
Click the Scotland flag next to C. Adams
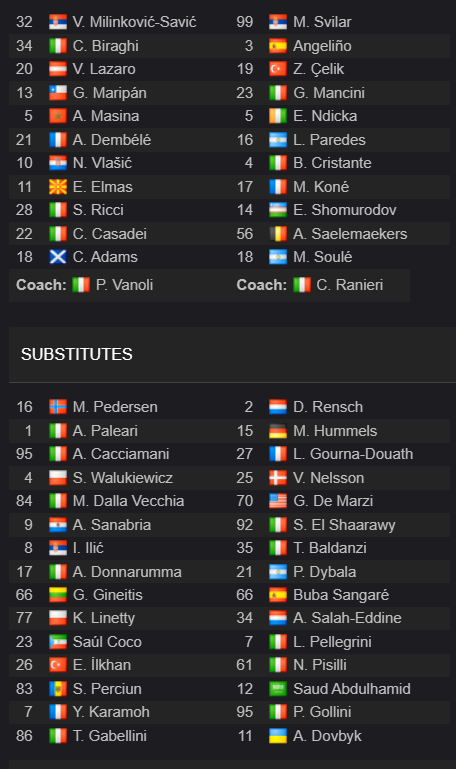pyautogui.click(x=58, y=257)
